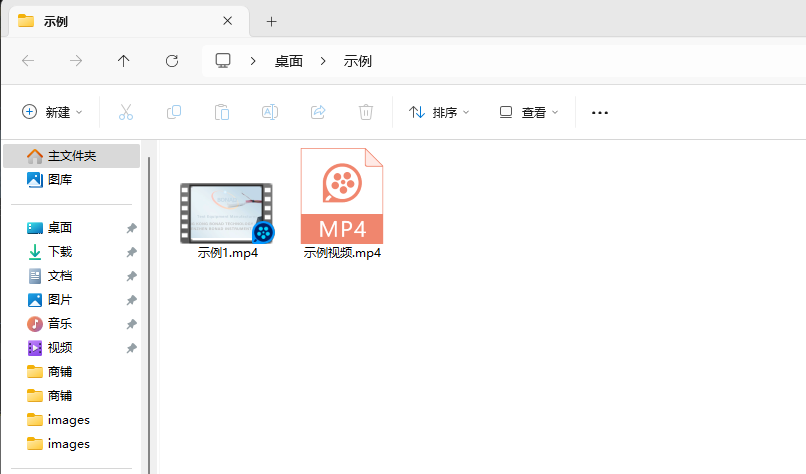Refresh the current folder view
The width and height of the screenshot is (806, 474).
(172, 61)
